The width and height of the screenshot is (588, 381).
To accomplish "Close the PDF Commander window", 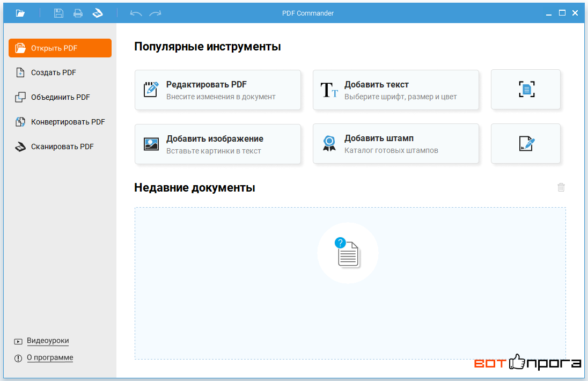I will click(x=575, y=13).
